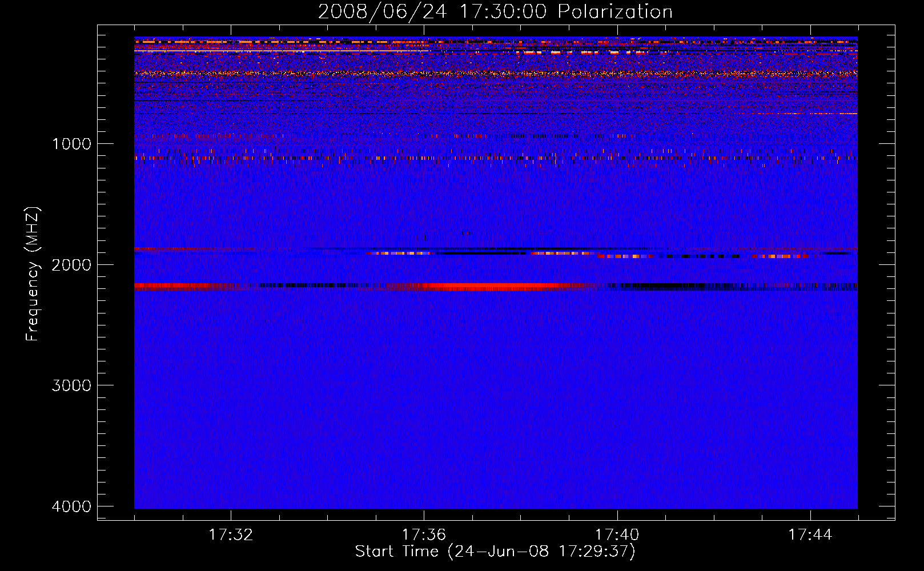Click the 1000 frequency tick label
Image resolution: width=924 pixels, height=571 pixels.
[71, 143]
